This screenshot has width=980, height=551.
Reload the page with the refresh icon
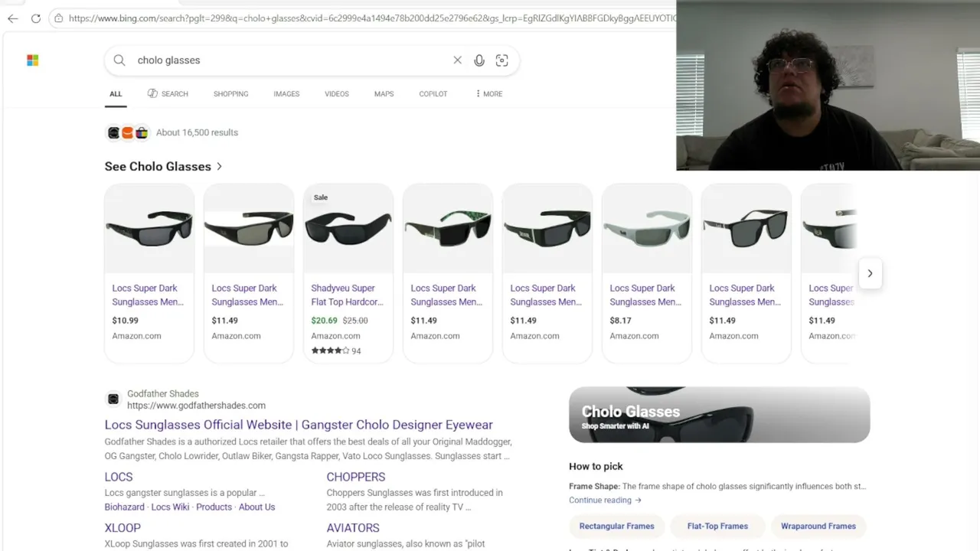click(x=35, y=18)
